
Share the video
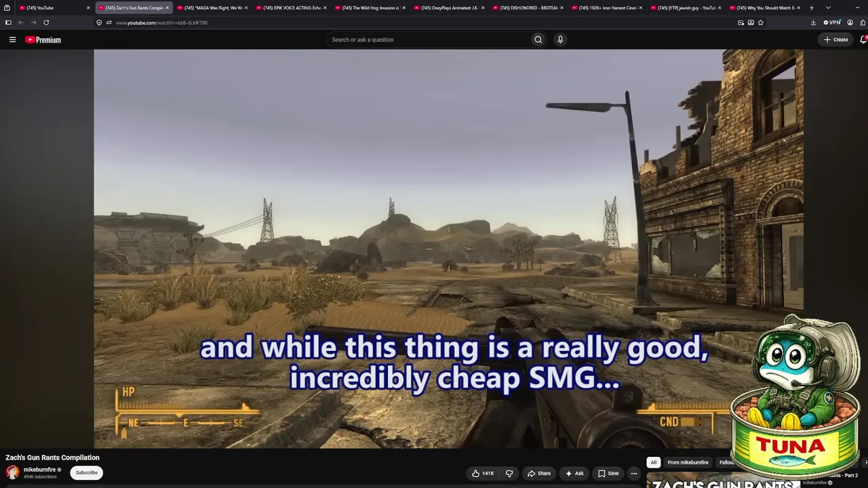tap(539, 473)
